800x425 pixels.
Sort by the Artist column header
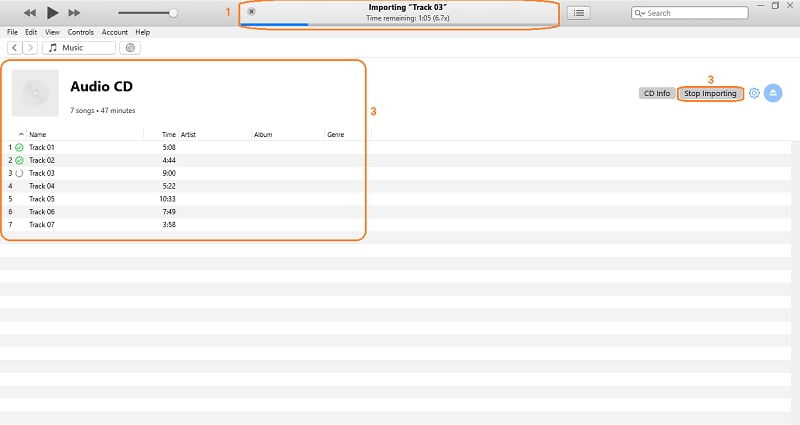pos(188,135)
